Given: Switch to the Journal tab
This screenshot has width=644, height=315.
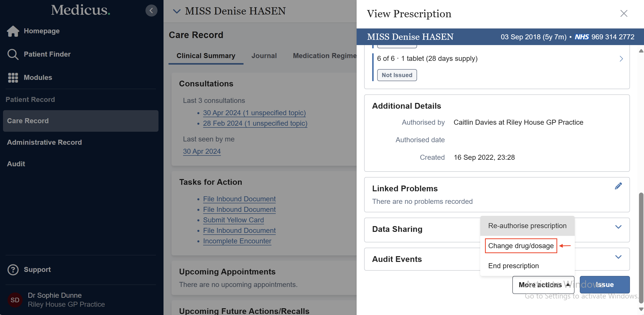Looking at the screenshot, I should tap(264, 56).
